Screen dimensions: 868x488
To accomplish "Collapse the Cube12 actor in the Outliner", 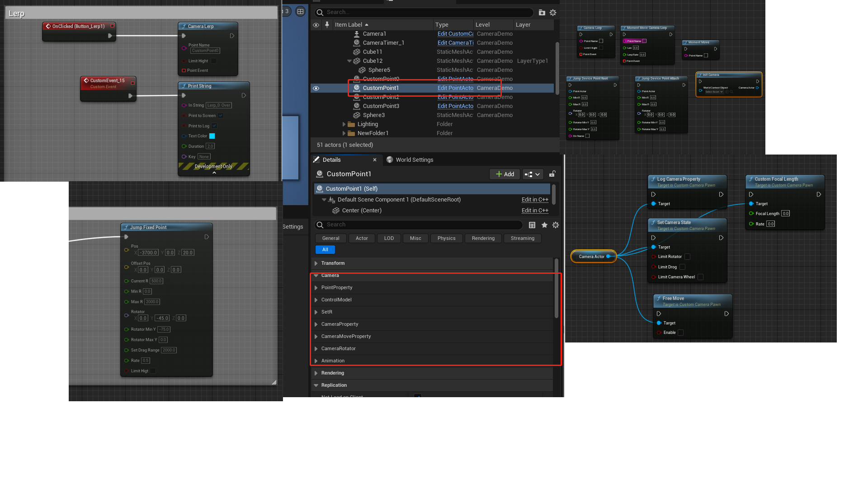I will (x=349, y=61).
